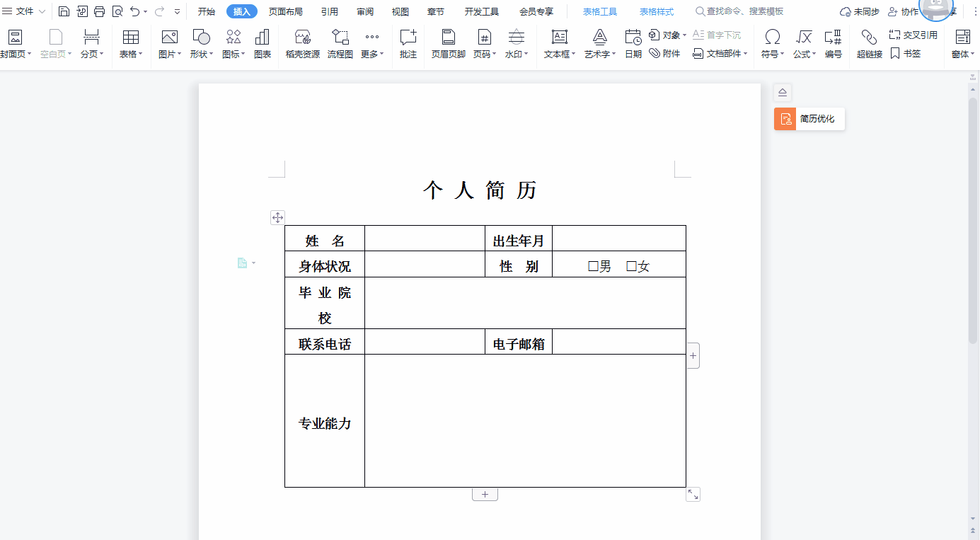This screenshot has height=540, width=980.
Task: Click the Symbol (符号) omega icon
Action: 773,38
